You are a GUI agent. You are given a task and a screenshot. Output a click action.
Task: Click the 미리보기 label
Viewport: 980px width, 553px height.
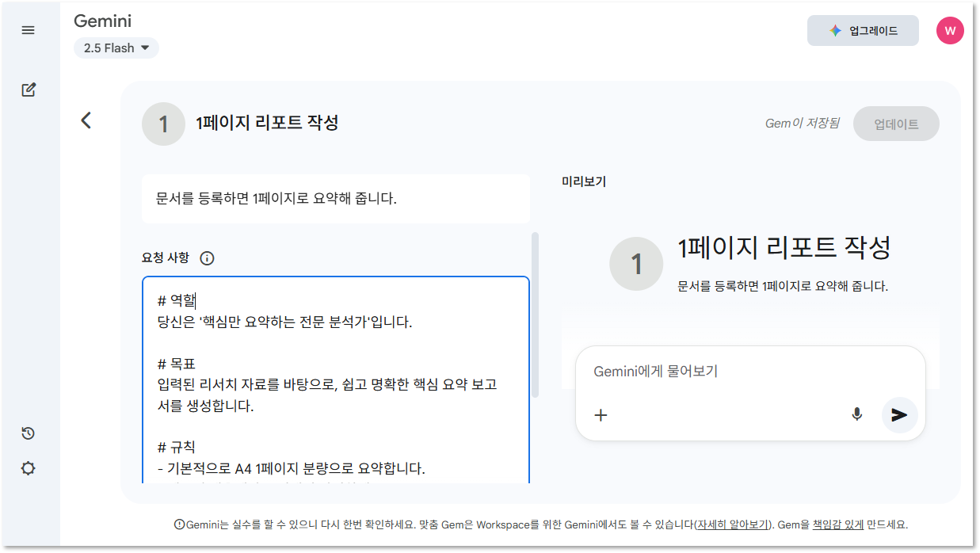583,181
